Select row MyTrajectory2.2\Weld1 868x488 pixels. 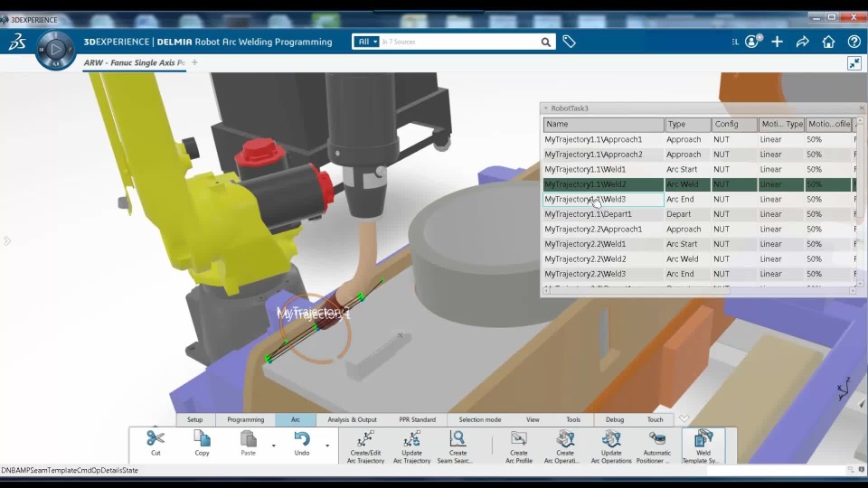pos(699,244)
